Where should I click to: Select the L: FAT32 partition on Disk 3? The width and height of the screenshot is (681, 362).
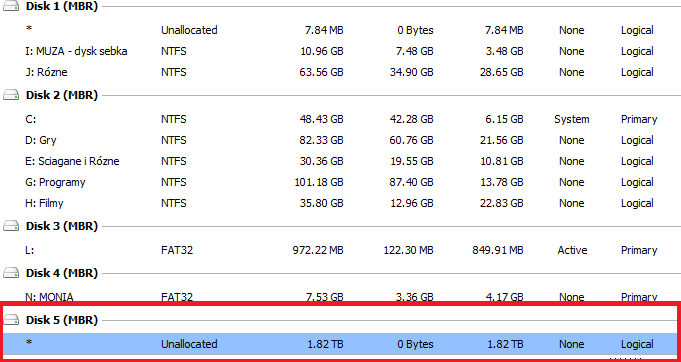click(340, 250)
